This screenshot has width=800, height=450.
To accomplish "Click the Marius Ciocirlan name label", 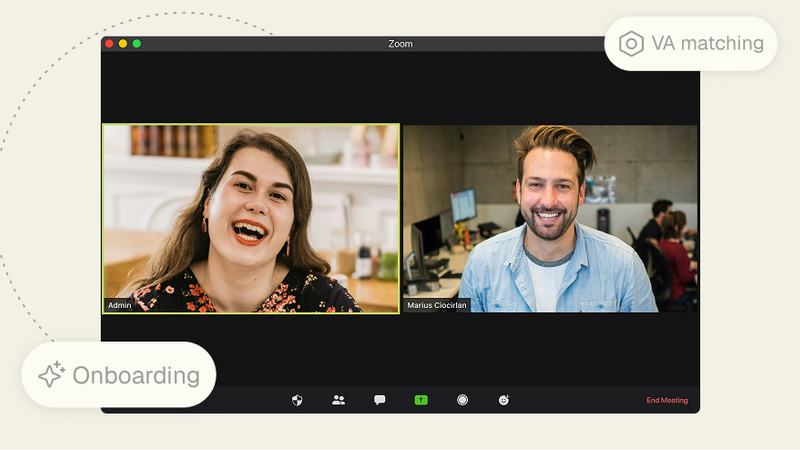I will [x=436, y=305].
